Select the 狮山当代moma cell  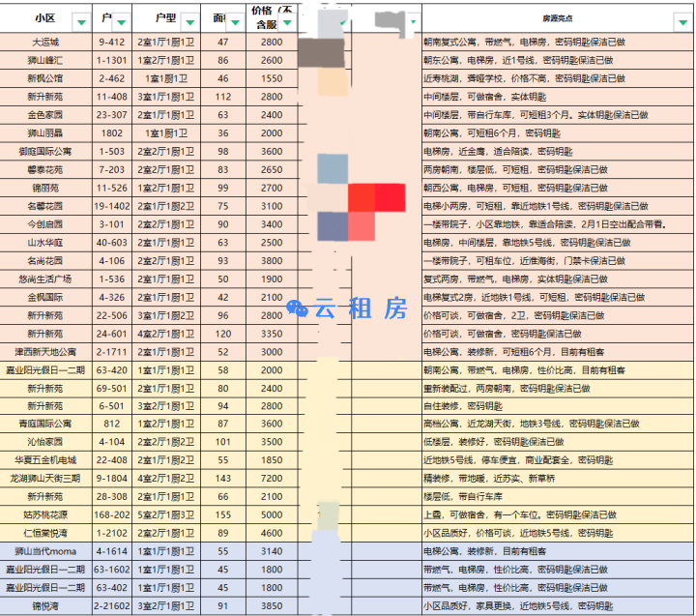(45, 551)
